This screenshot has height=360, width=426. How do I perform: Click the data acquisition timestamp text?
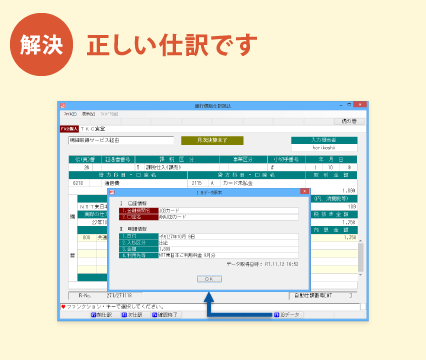263,264
